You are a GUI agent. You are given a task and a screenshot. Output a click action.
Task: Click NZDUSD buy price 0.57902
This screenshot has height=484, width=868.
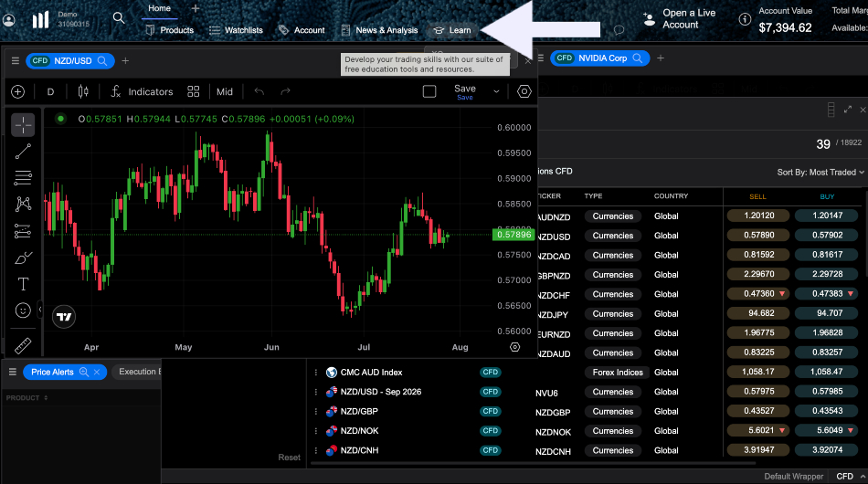coord(827,235)
